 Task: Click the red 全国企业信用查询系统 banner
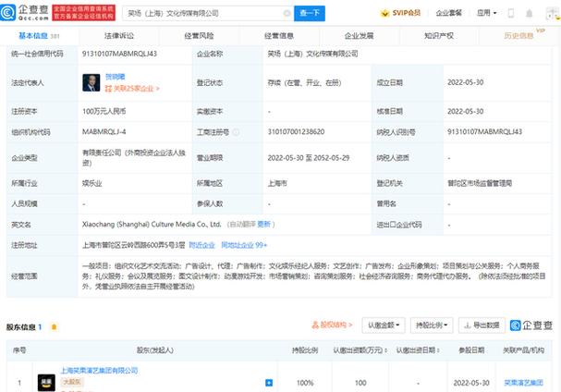click(84, 13)
